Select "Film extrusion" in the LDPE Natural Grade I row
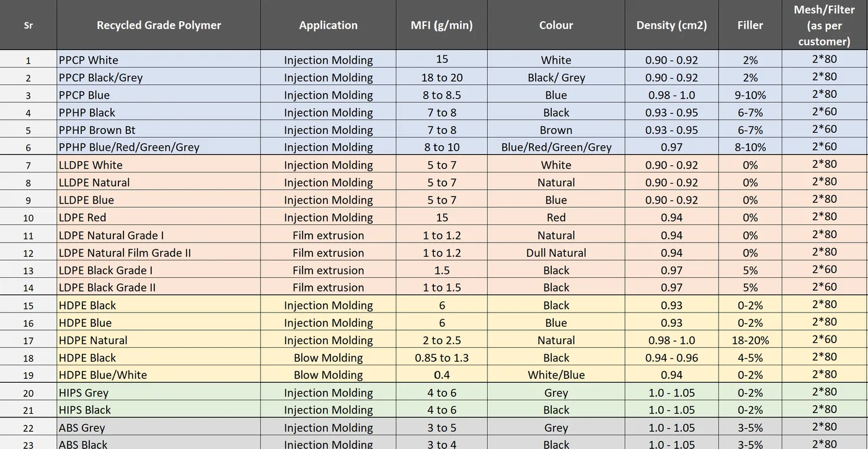Image resolution: width=868 pixels, height=449 pixels. (328, 235)
